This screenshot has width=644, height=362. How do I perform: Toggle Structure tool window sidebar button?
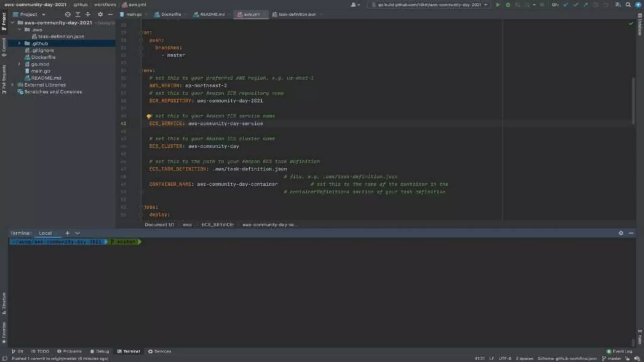point(4,303)
